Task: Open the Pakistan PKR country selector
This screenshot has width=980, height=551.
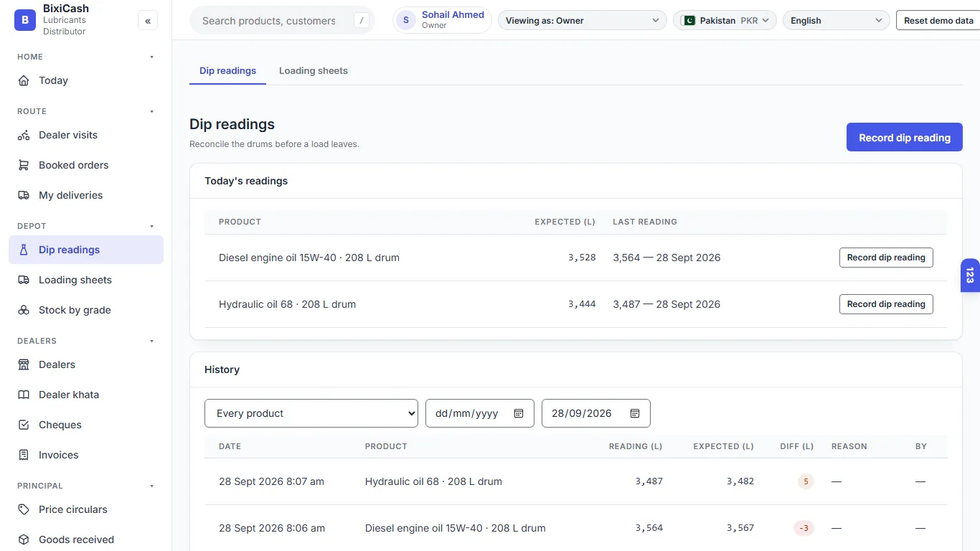Action: [x=725, y=21]
